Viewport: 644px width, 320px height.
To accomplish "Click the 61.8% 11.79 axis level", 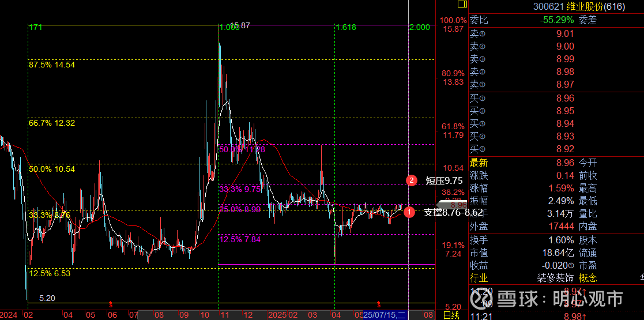I will (x=453, y=131).
